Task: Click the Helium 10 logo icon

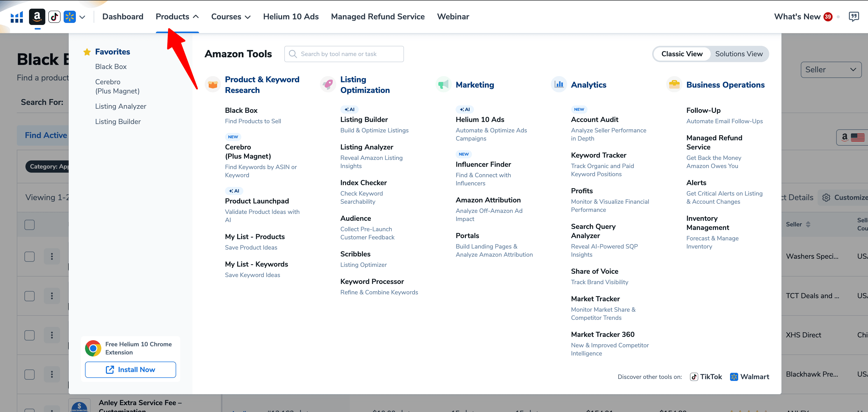Action: point(17,17)
